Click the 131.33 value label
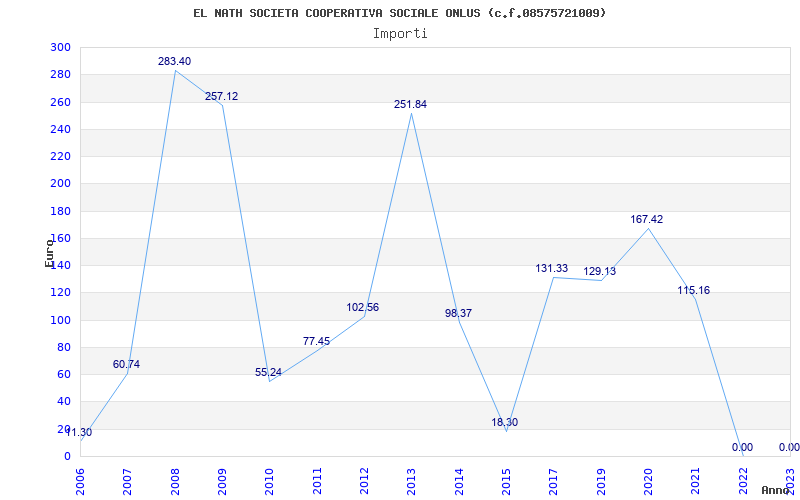800x500 pixels. click(x=552, y=268)
